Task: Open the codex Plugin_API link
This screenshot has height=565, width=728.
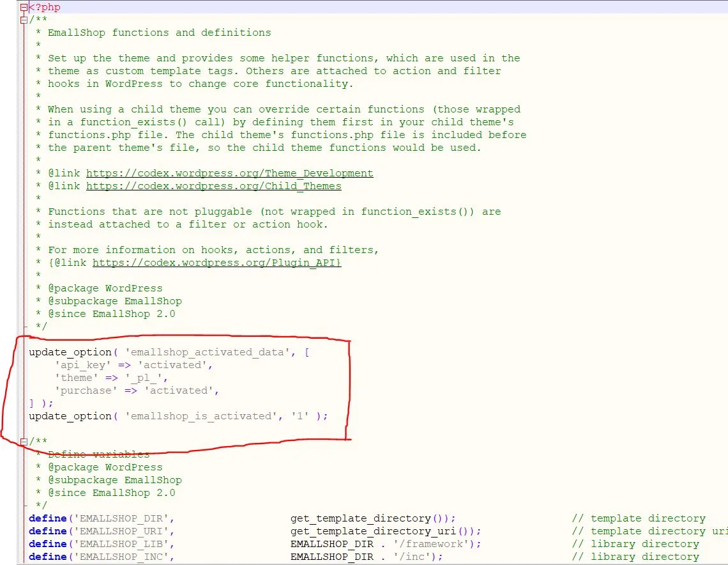Action: pyautogui.click(x=216, y=263)
